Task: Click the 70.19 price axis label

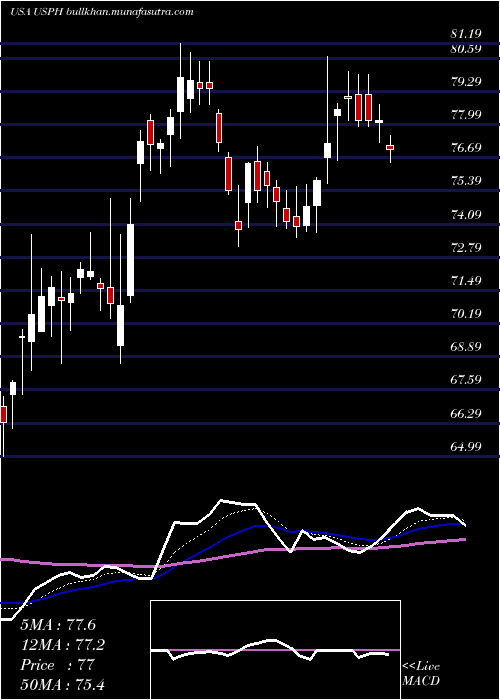Action: (466, 314)
